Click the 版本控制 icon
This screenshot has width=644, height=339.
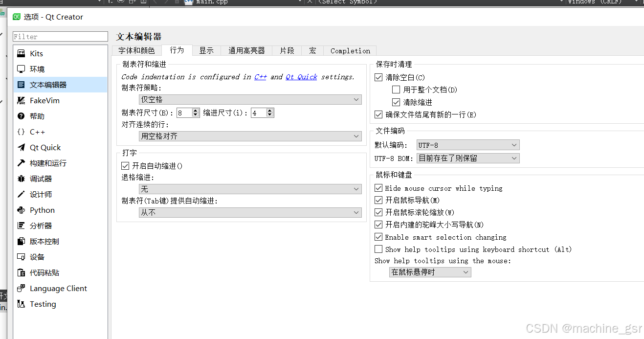[x=21, y=242]
